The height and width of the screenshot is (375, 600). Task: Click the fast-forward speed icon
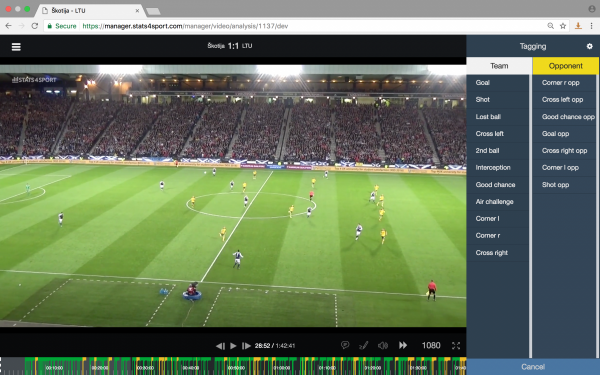pos(403,345)
